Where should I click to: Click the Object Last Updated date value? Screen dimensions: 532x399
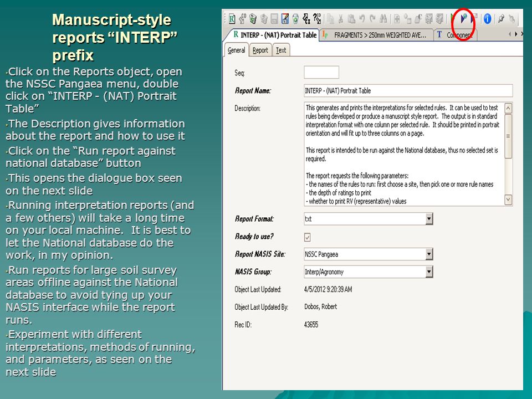(328, 289)
